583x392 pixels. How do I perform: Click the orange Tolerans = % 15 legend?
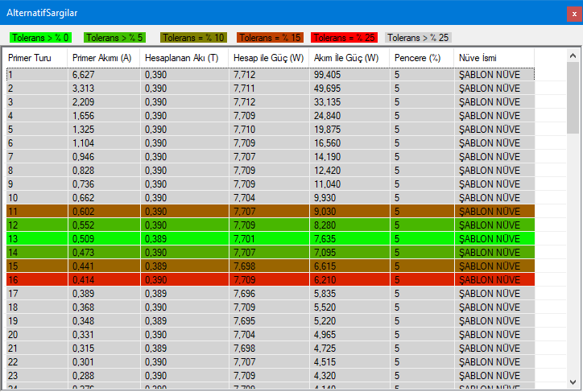tap(270, 37)
